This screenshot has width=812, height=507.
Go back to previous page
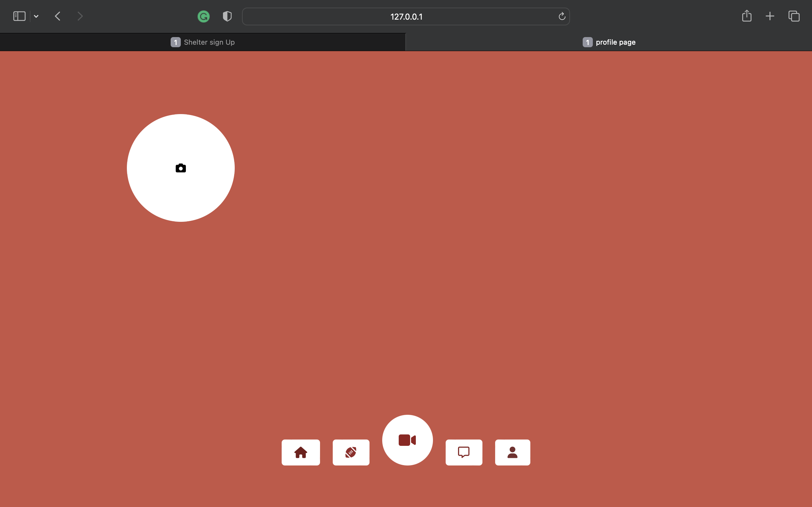[58, 16]
